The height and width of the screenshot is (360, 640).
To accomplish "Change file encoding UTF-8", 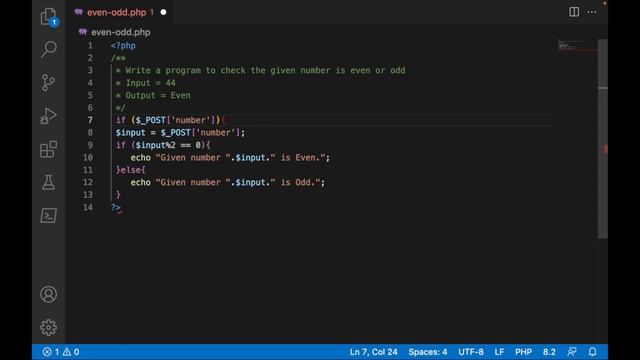I will 471,352.
